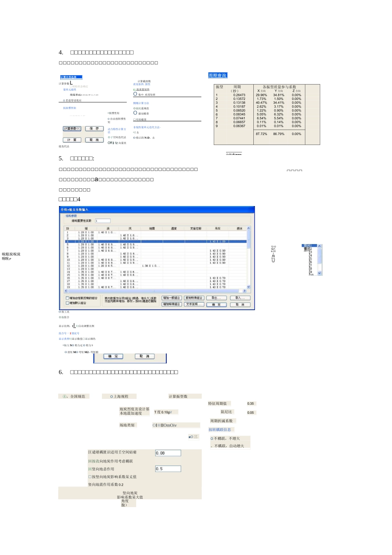Click the 增加一般组合 button

[x=171, y=298]
